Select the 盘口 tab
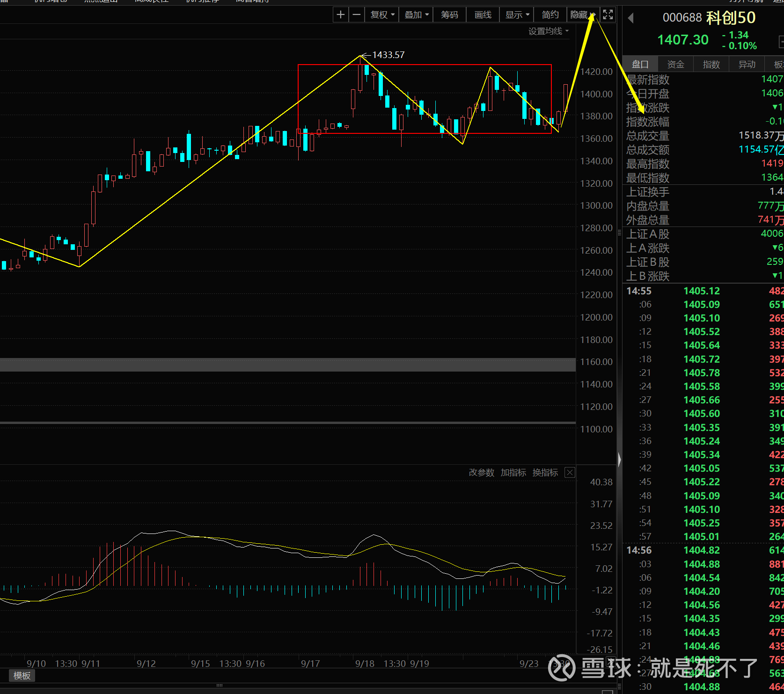Screen dimensions: 784x694 [640, 65]
